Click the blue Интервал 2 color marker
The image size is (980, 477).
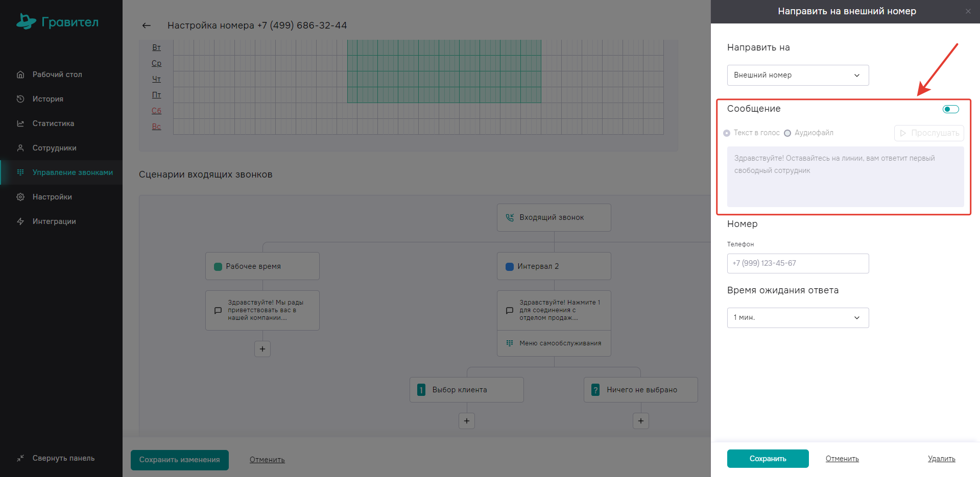(x=509, y=266)
